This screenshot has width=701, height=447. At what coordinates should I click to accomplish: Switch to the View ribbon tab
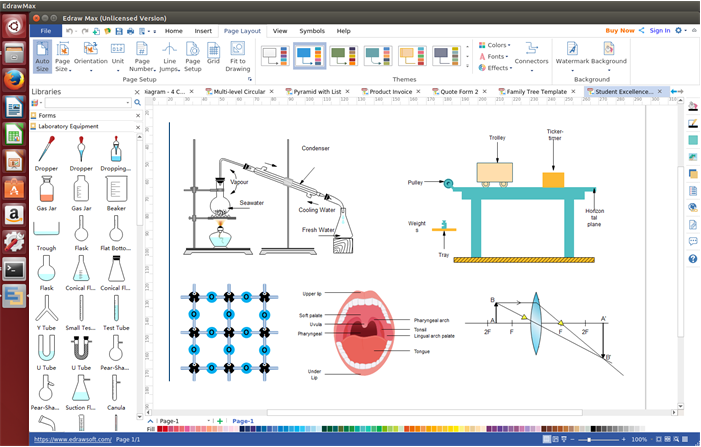pyautogui.click(x=280, y=31)
